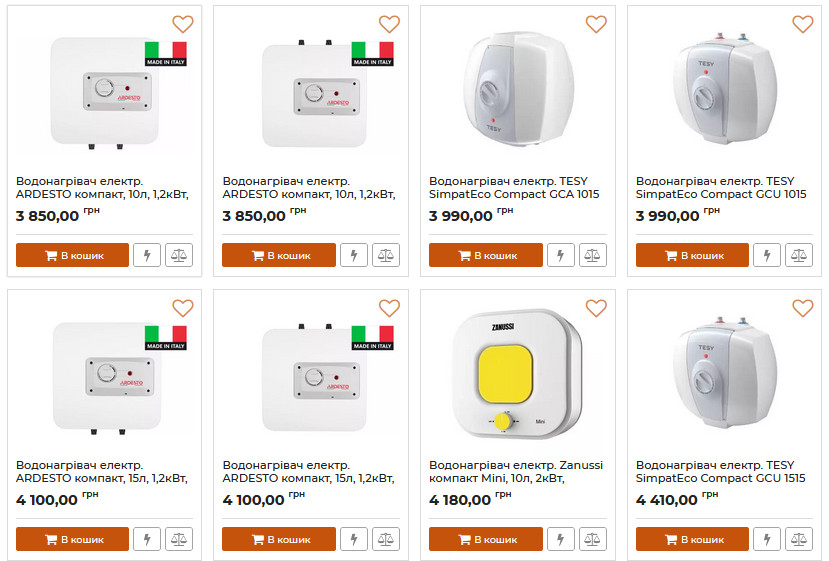The height and width of the screenshot is (561, 829).
Task: Toggle wishlist heart for TESY GCU 1515
Action: [x=802, y=308]
